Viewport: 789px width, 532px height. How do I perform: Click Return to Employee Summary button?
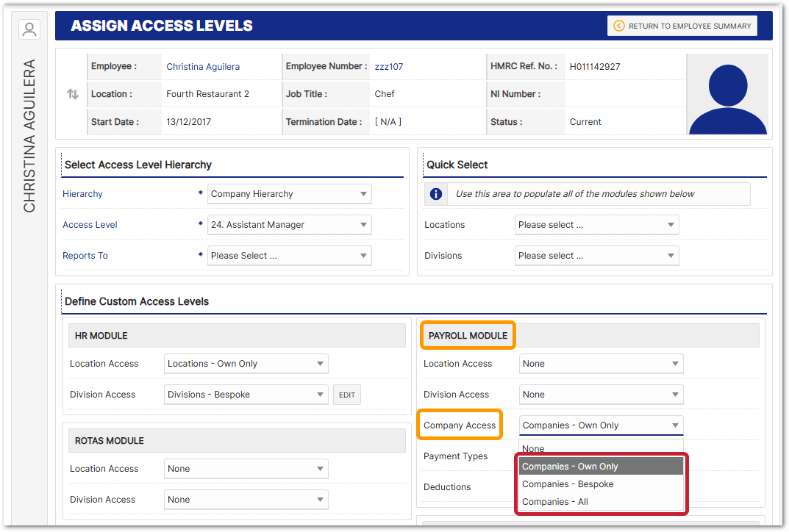(x=682, y=26)
